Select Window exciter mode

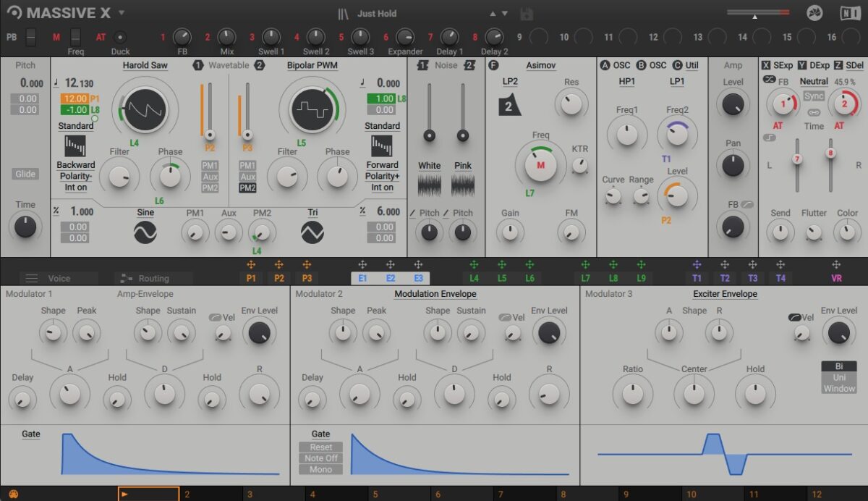pyautogui.click(x=838, y=389)
